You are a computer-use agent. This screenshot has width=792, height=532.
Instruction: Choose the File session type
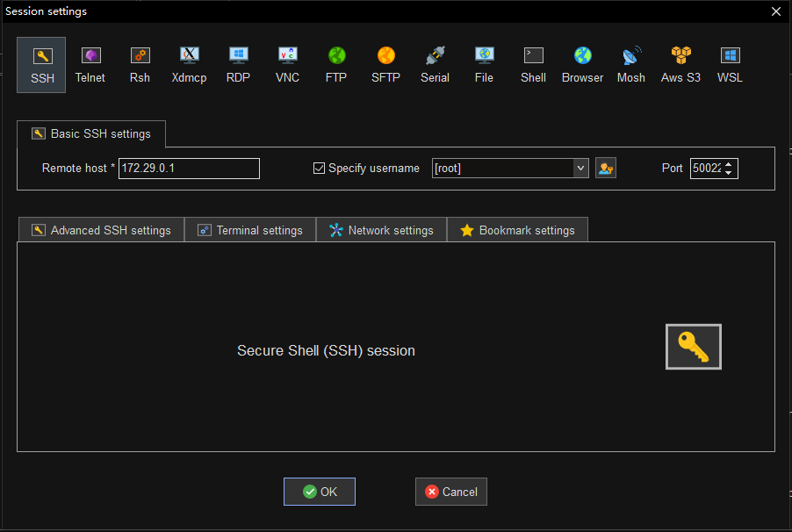[x=484, y=65]
